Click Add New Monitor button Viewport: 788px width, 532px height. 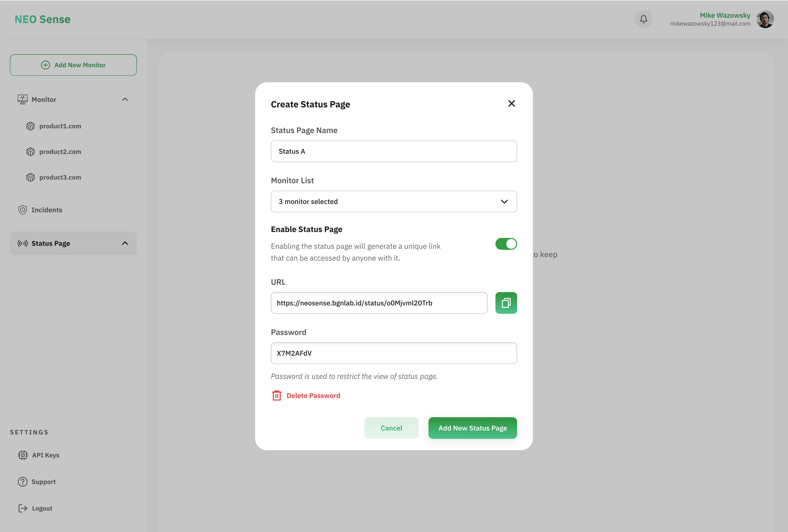click(x=73, y=65)
